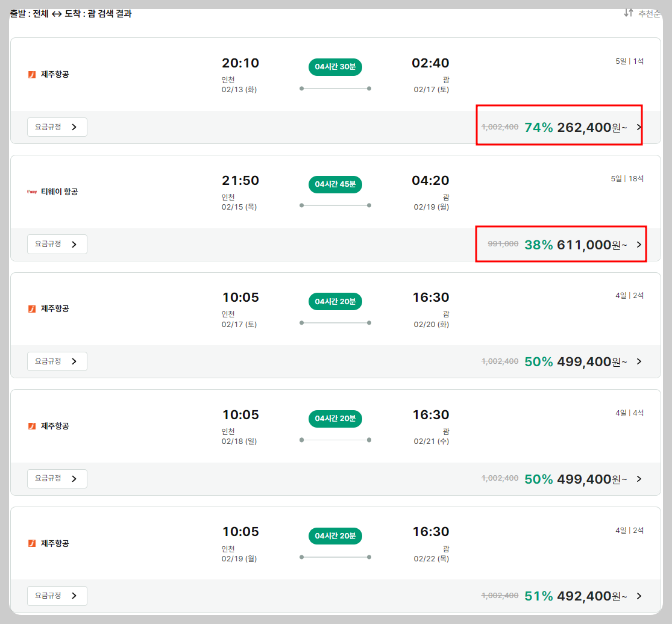Click the 티웨이 항공 airline name

(x=60, y=192)
